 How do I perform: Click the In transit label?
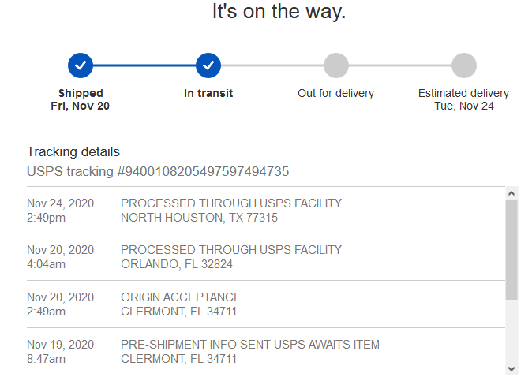pos(208,93)
